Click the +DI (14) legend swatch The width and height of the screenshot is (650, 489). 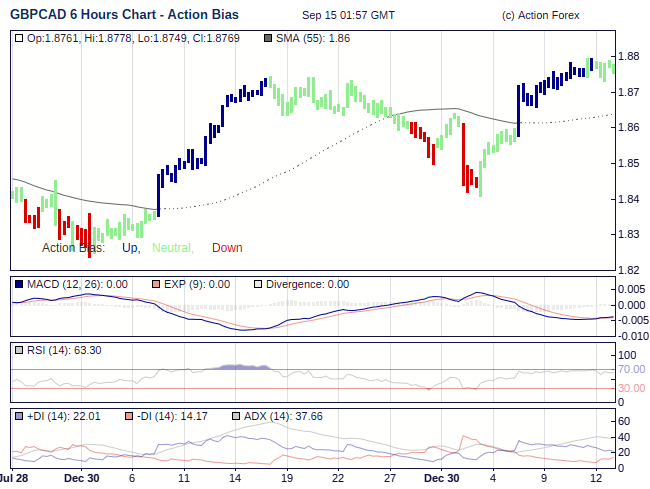pos(20,416)
